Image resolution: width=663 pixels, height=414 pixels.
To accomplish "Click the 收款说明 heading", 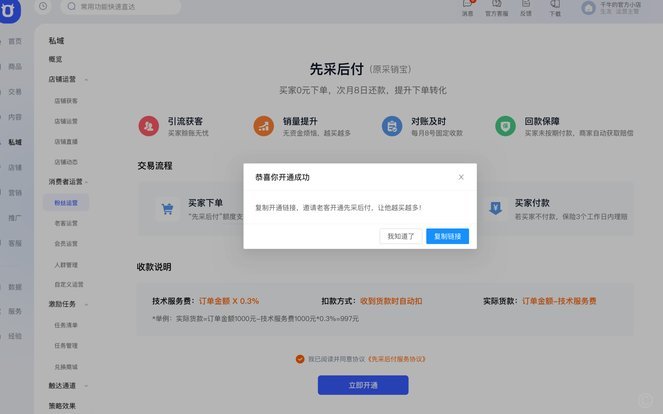I will point(154,267).
